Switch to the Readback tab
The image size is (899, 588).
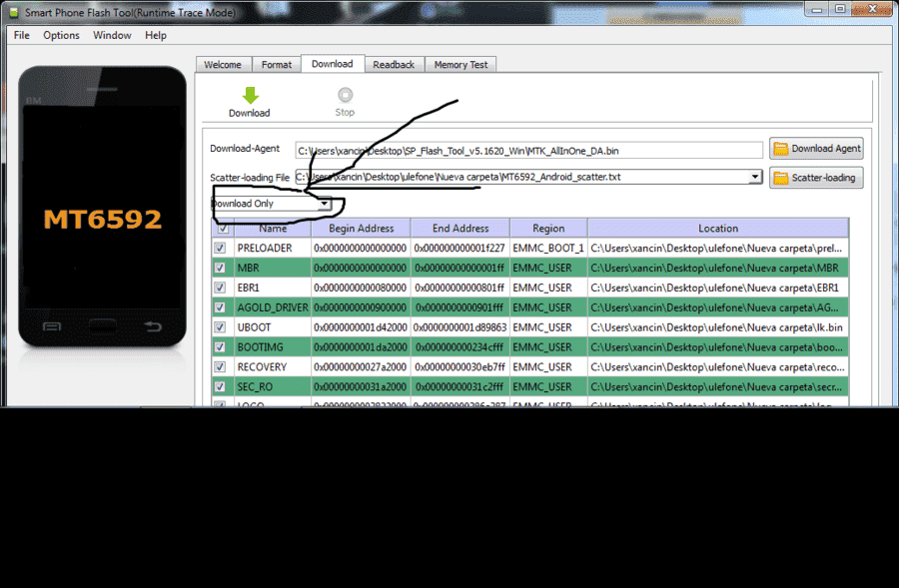click(394, 65)
